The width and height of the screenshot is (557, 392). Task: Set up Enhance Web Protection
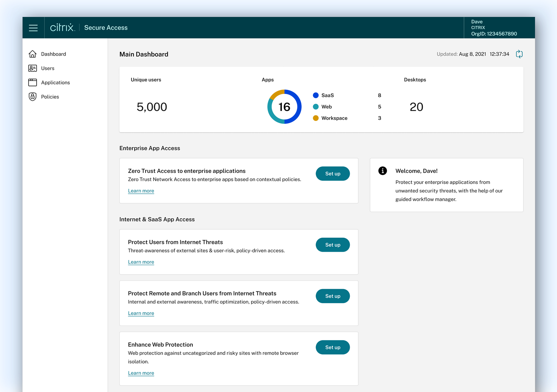click(x=332, y=347)
